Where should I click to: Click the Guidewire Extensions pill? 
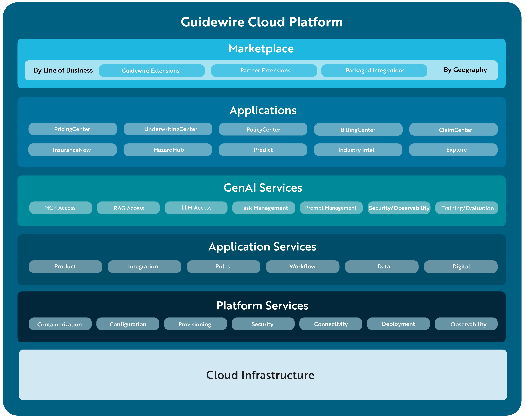click(x=152, y=70)
